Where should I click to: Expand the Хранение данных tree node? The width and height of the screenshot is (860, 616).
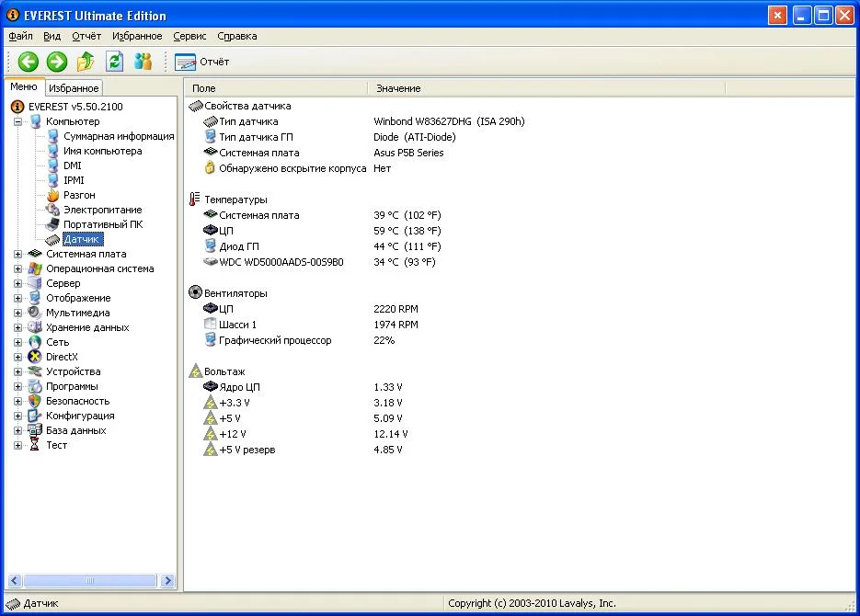click(x=18, y=327)
